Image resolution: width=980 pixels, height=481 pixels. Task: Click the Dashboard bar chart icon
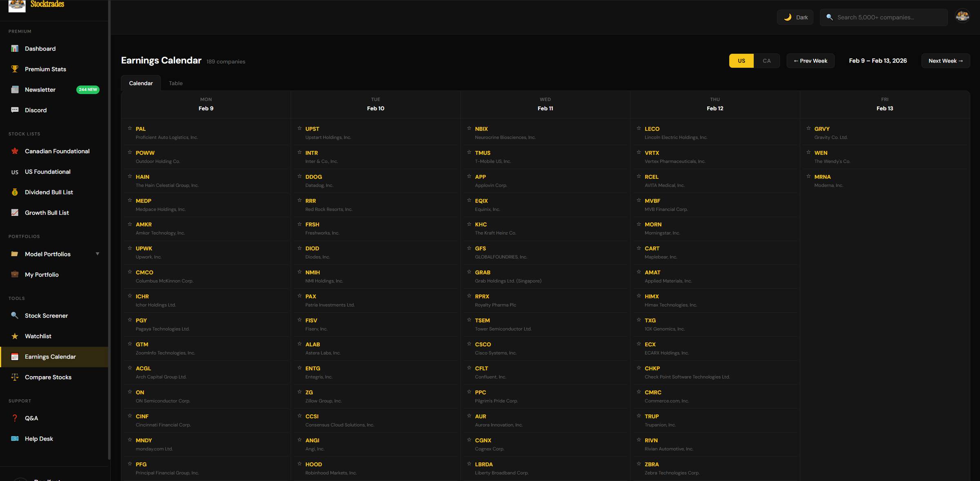(15, 49)
